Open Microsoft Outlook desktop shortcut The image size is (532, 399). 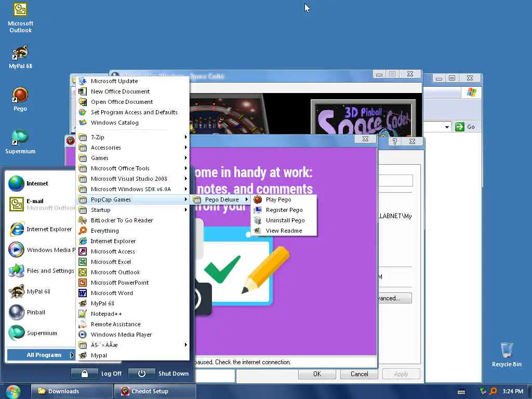pyautogui.click(x=20, y=17)
